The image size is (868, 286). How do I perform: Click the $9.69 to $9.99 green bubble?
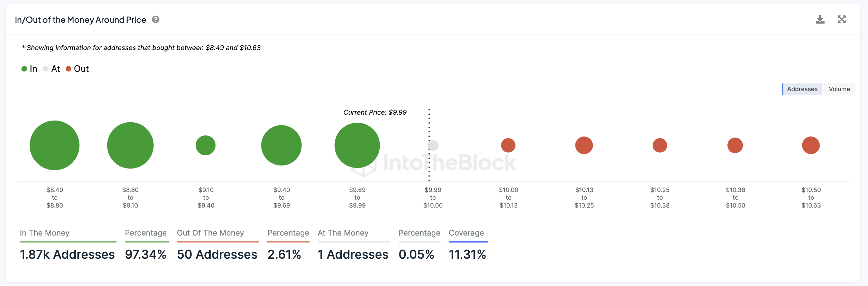(357, 145)
